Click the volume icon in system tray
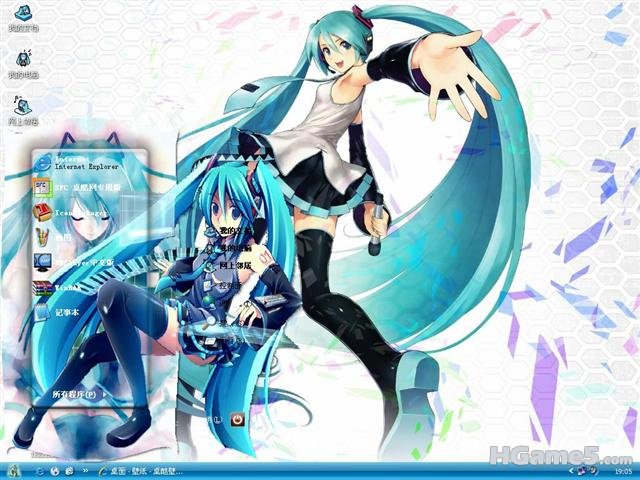 click(x=593, y=471)
